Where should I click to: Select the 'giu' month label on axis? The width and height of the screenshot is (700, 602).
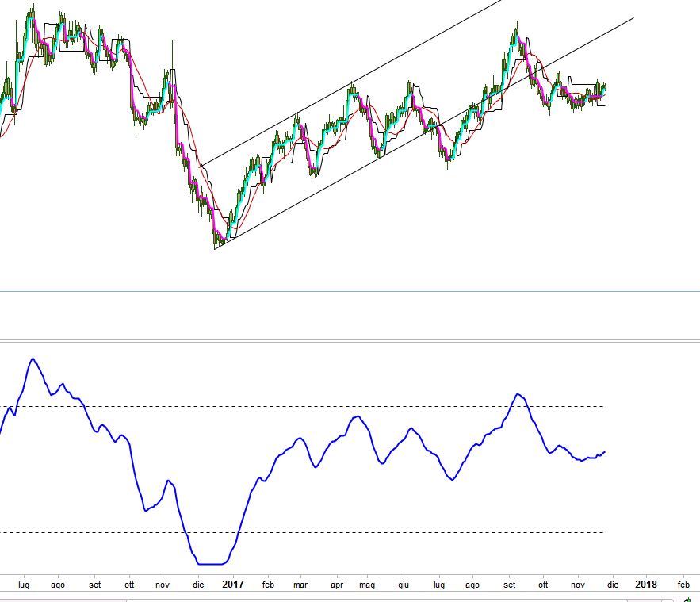click(x=404, y=585)
